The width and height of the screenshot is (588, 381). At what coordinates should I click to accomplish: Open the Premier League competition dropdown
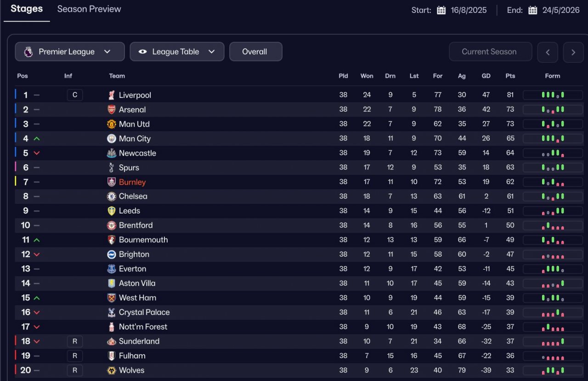pos(70,52)
